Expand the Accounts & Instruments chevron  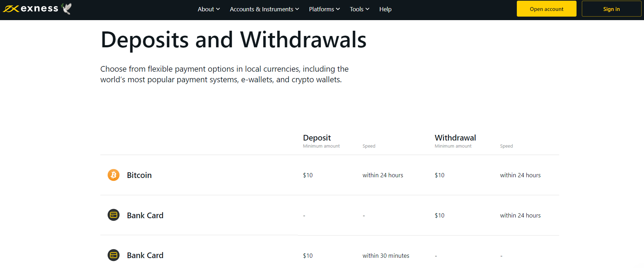click(297, 9)
